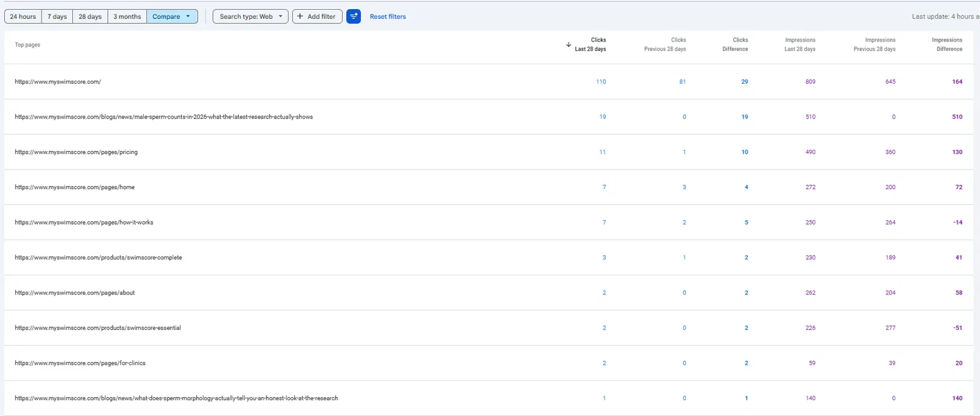
Task: Click the blue filter settings icon
Action: (353, 17)
